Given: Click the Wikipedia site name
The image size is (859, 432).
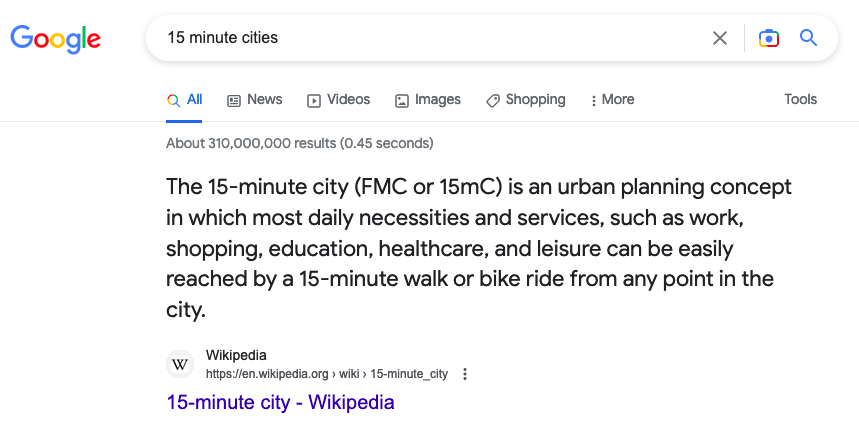Looking at the screenshot, I should click(236, 355).
